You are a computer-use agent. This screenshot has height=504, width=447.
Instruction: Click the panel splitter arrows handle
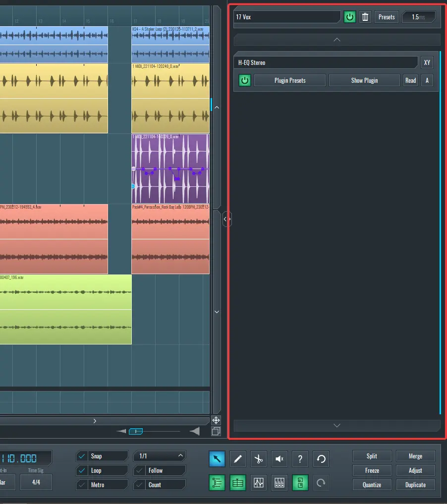[227, 219]
